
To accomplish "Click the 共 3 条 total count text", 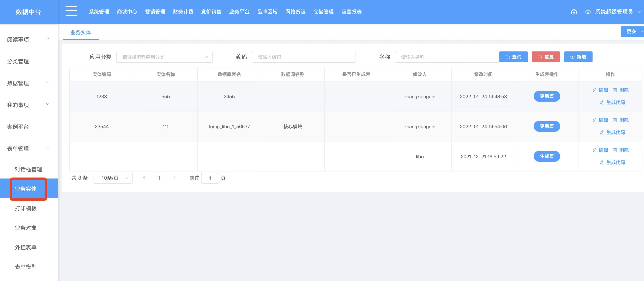I will pyautogui.click(x=80, y=178).
